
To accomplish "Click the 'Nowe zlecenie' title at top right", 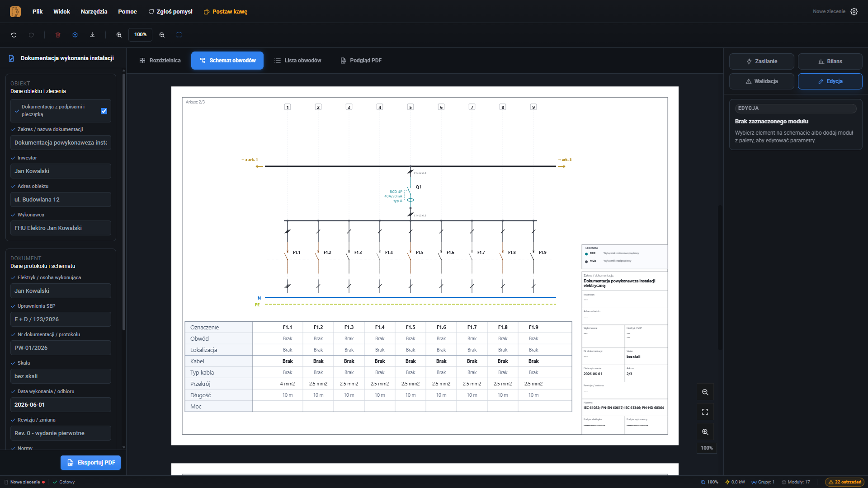I will (x=829, y=12).
